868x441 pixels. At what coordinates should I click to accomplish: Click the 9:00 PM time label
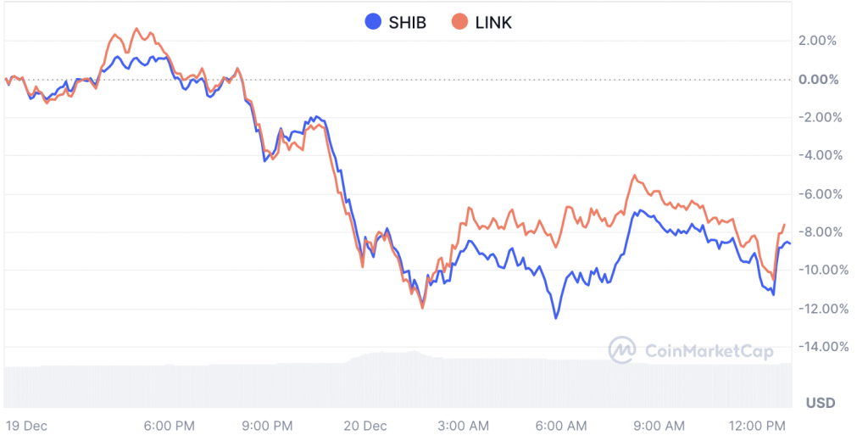tap(267, 426)
